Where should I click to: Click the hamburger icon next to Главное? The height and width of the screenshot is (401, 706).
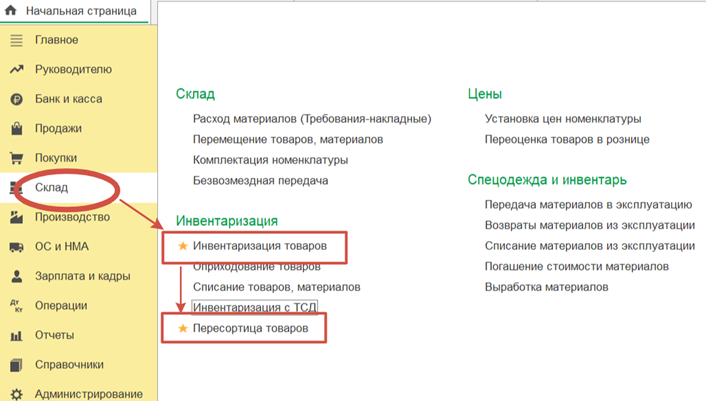[x=16, y=40]
